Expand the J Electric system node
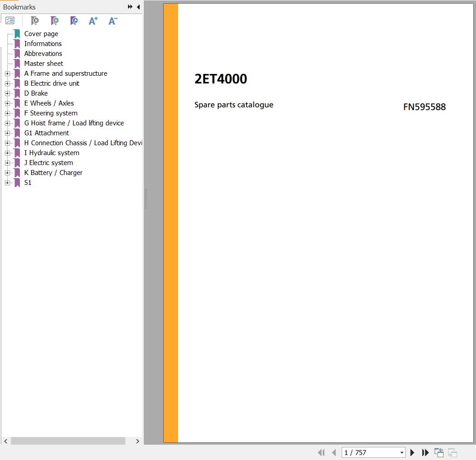The height and width of the screenshot is (460, 476). point(7,163)
